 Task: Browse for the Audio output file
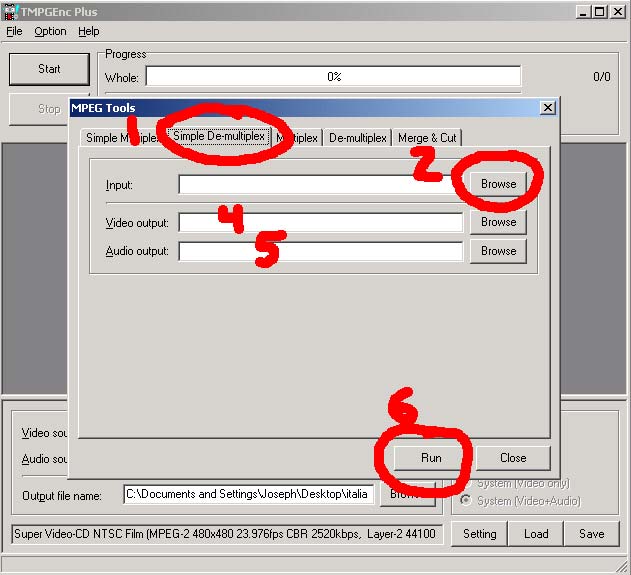498,251
